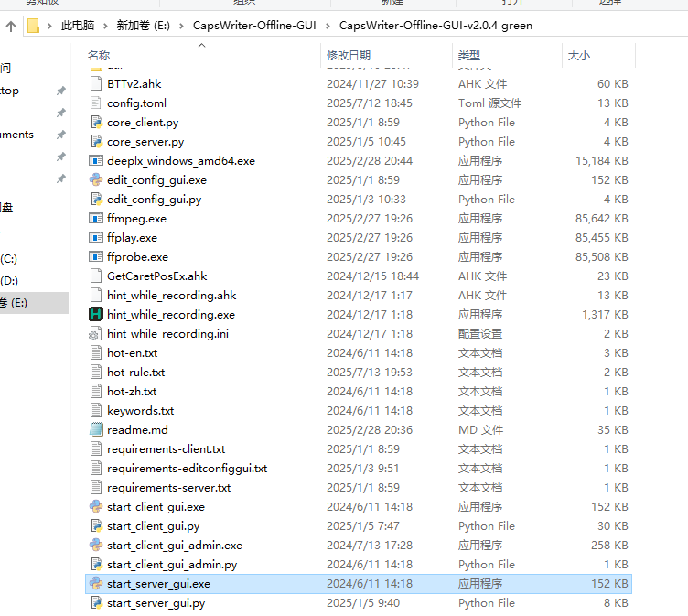Expand the chevron after 此电脑 breadcrumb
Image resolution: width=688 pixels, height=616 pixels.
pyautogui.click(x=105, y=26)
